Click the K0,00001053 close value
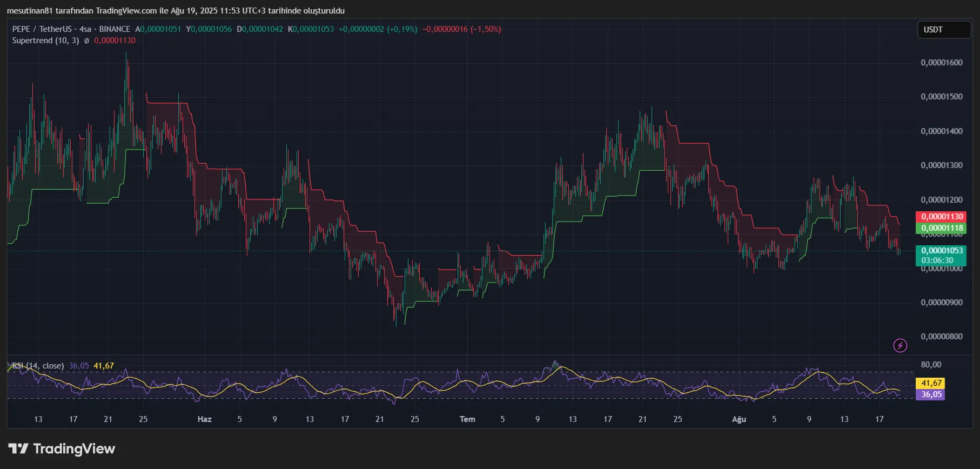This screenshot has height=469, width=980. [311, 29]
